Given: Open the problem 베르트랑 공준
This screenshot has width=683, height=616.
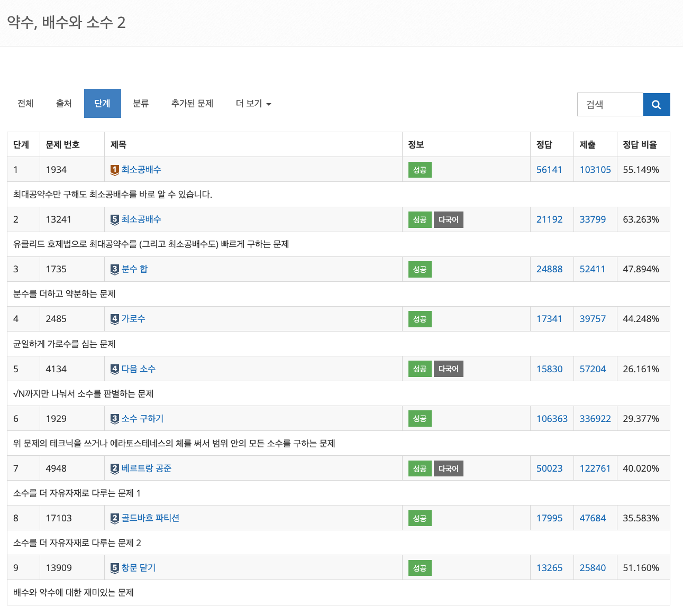Looking at the screenshot, I should click(147, 468).
